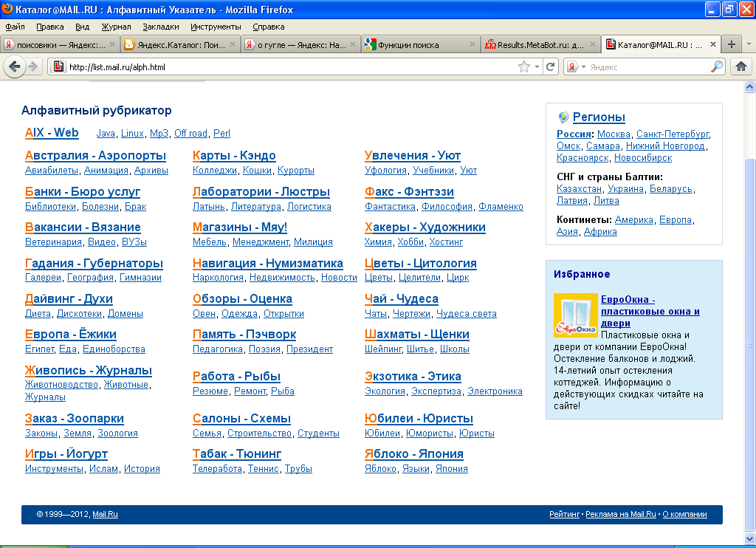Click the page scrollbar down arrow

[750, 538]
